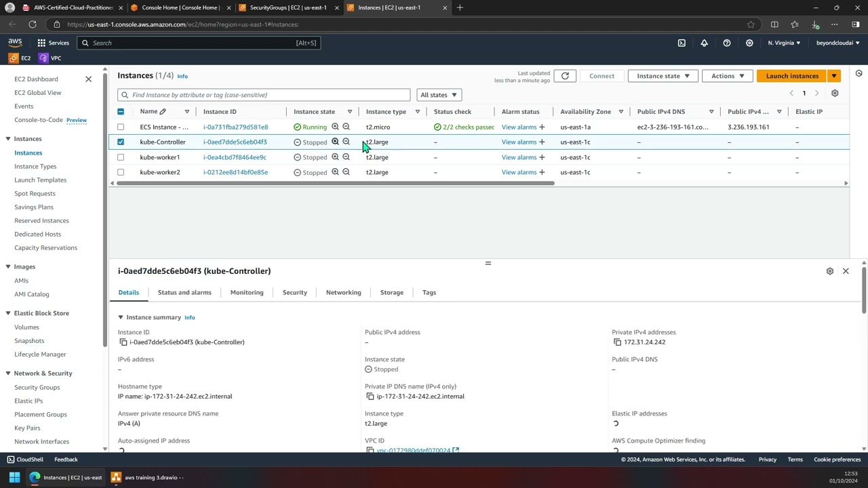This screenshot has height=488, width=868.
Task: Open the help question mark icon
Action: (x=727, y=43)
